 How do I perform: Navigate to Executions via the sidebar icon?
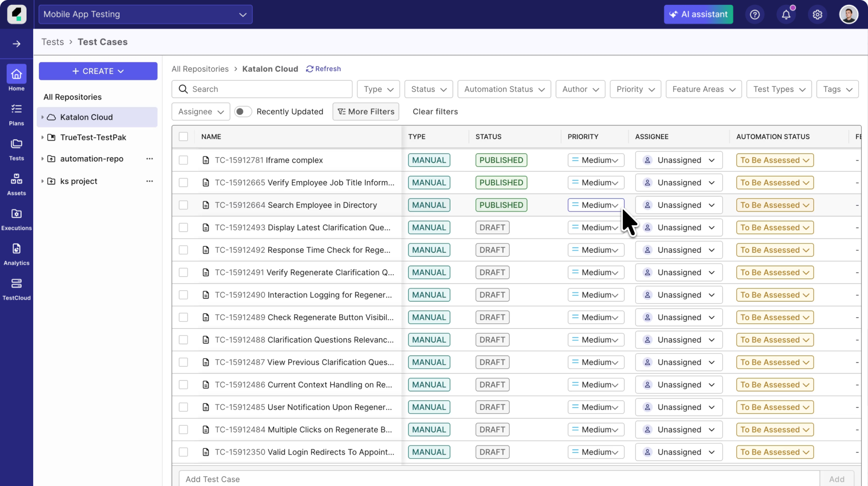16,219
